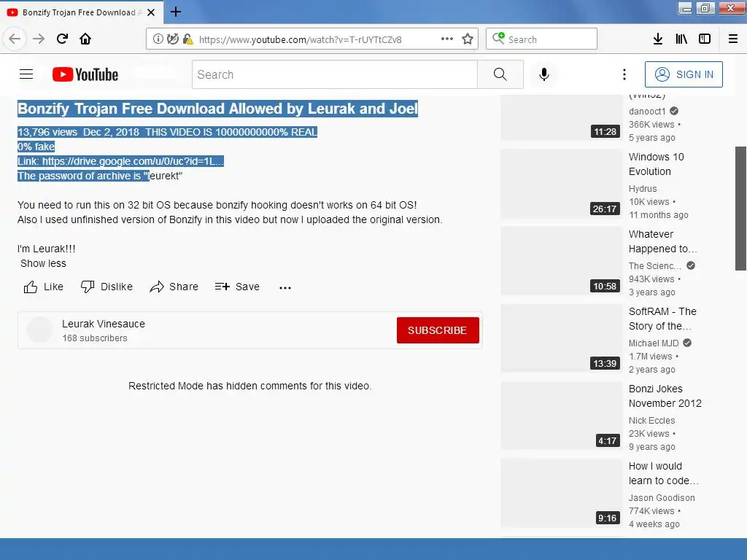Open YouTube guide hamburger menu

(26, 74)
